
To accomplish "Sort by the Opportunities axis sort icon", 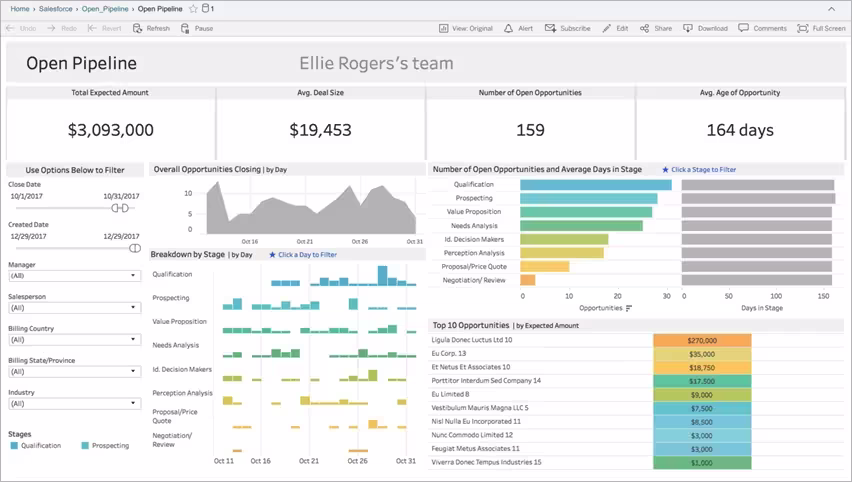I will pos(629,308).
